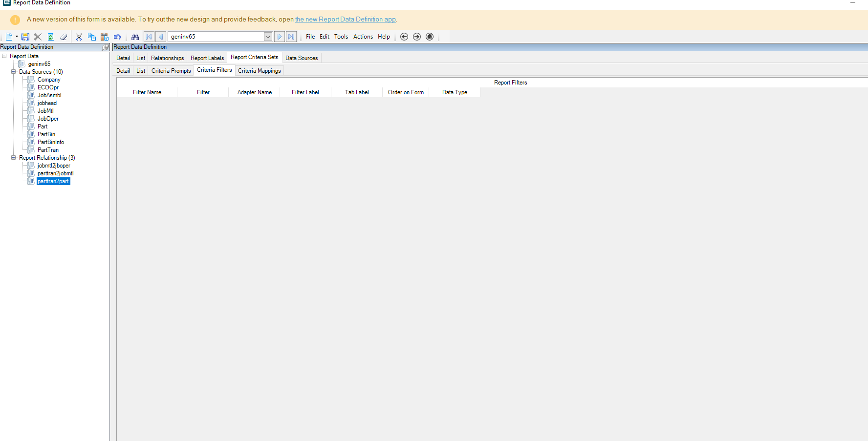The image size is (868, 441).
Task: Select the Company data source
Action: tap(49, 80)
